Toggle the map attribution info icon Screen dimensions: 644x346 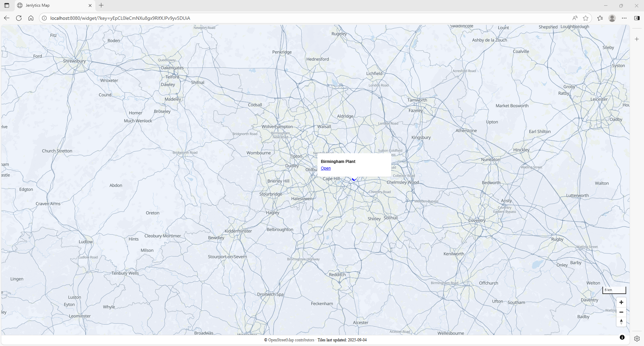point(622,337)
